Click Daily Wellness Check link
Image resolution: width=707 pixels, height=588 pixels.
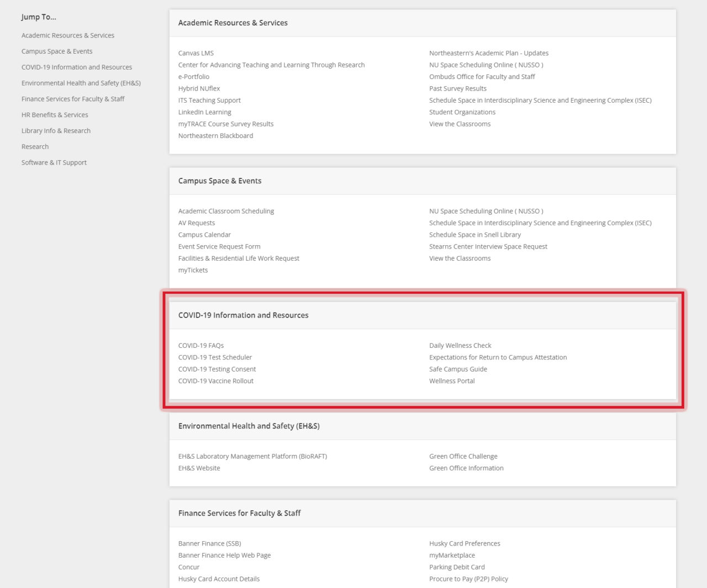pos(460,346)
